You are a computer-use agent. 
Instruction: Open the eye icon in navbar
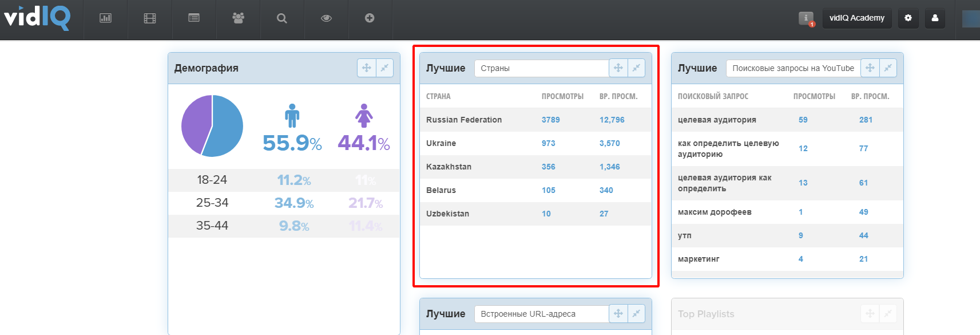point(326,18)
